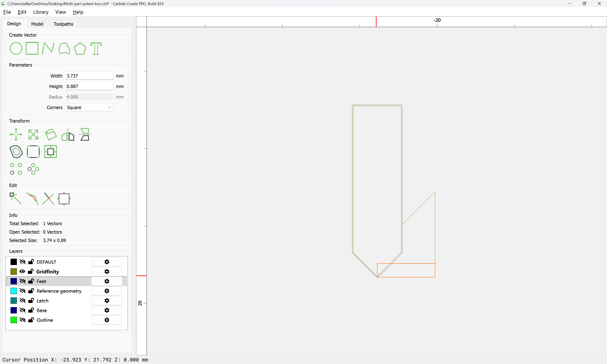Image resolution: width=607 pixels, height=364 pixels.
Task: Select the Latch layer row name
Action: [x=42, y=301]
